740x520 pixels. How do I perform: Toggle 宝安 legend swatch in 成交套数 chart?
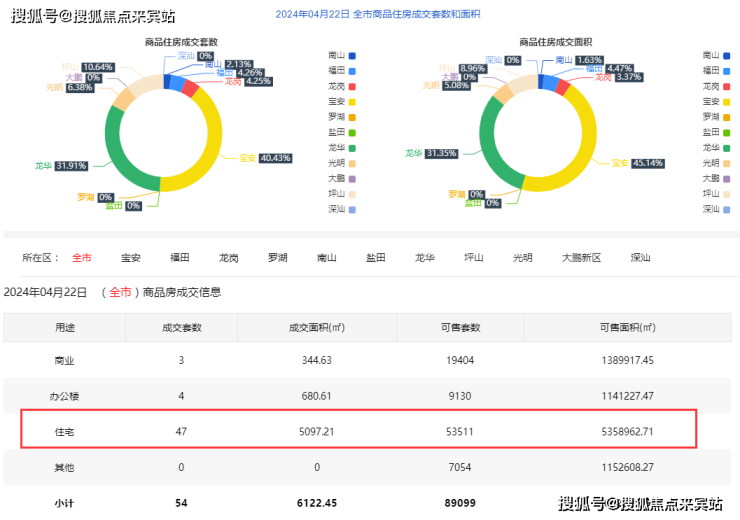tap(352, 102)
